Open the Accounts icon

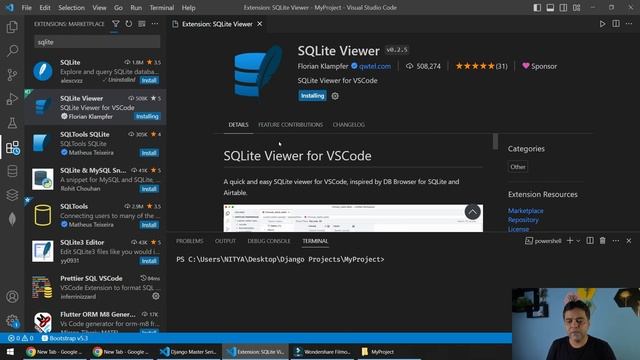12,297
